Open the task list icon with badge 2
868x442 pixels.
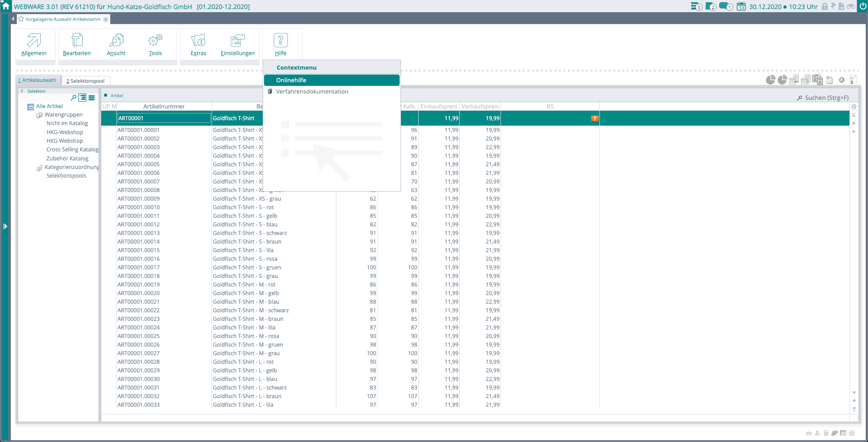[710, 6]
